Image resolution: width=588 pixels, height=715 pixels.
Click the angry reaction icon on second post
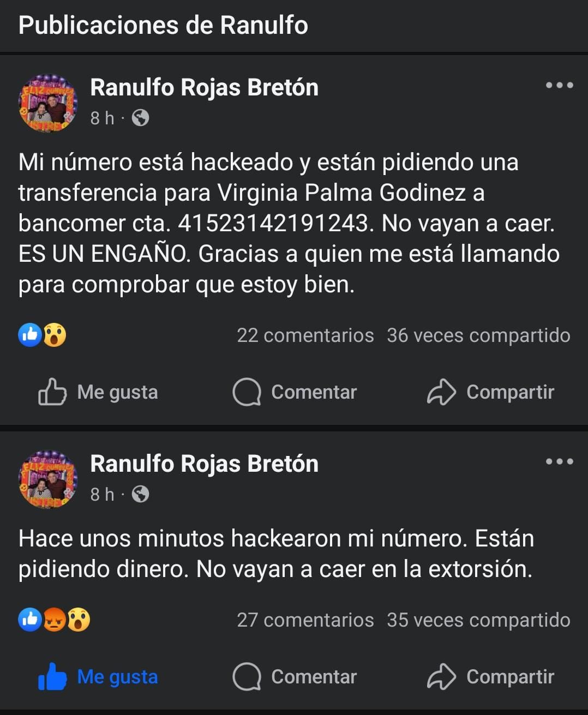click(55, 620)
